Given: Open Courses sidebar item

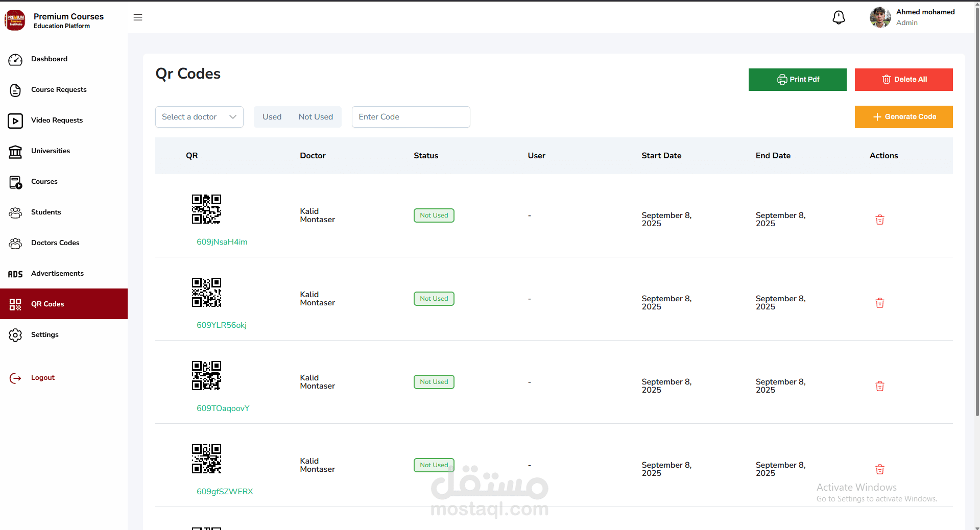Looking at the screenshot, I should coord(64,182).
